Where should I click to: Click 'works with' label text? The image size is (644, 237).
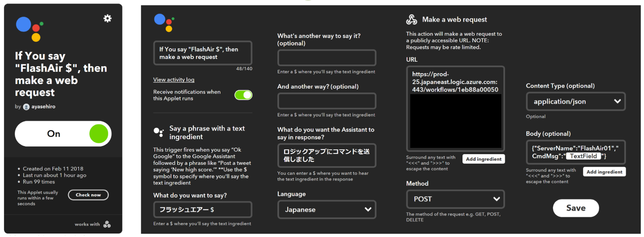[87, 224]
